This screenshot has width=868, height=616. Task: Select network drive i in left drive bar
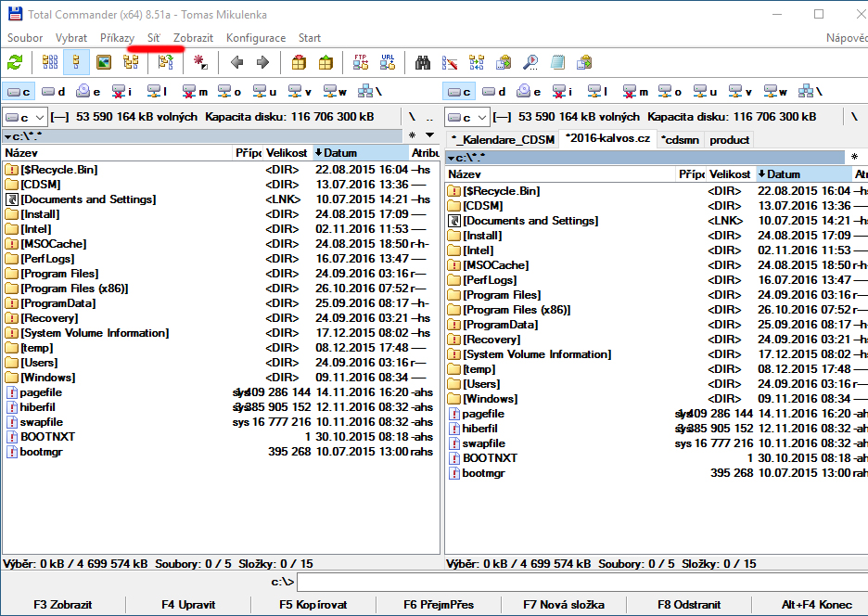coord(122,92)
